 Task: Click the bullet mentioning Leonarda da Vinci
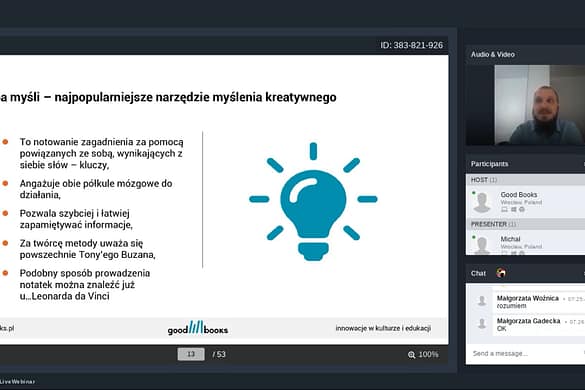tap(85, 284)
